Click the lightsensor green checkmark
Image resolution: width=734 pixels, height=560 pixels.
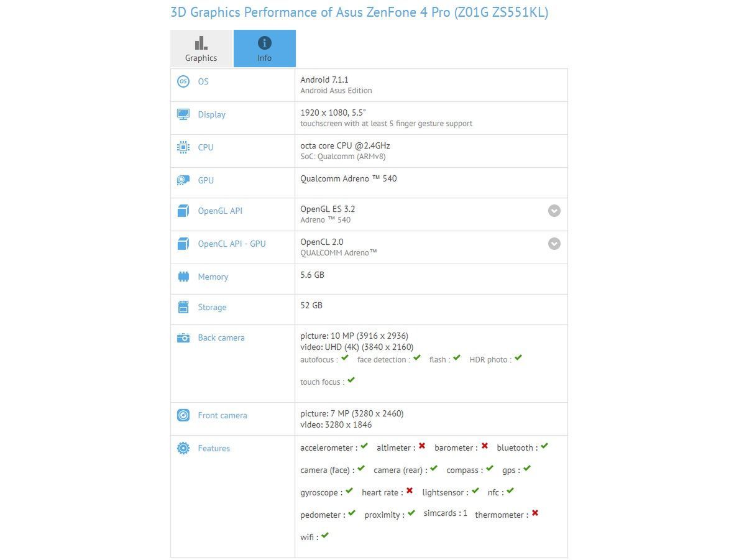[x=475, y=491]
